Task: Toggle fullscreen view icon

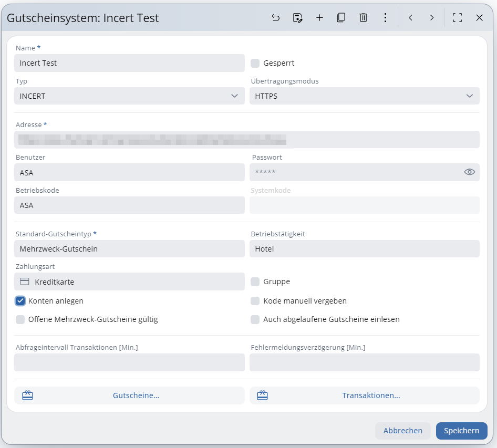Action: point(457,18)
